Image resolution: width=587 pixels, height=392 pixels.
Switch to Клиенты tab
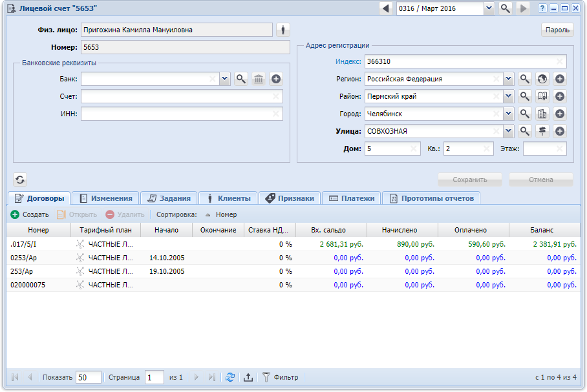click(x=228, y=198)
